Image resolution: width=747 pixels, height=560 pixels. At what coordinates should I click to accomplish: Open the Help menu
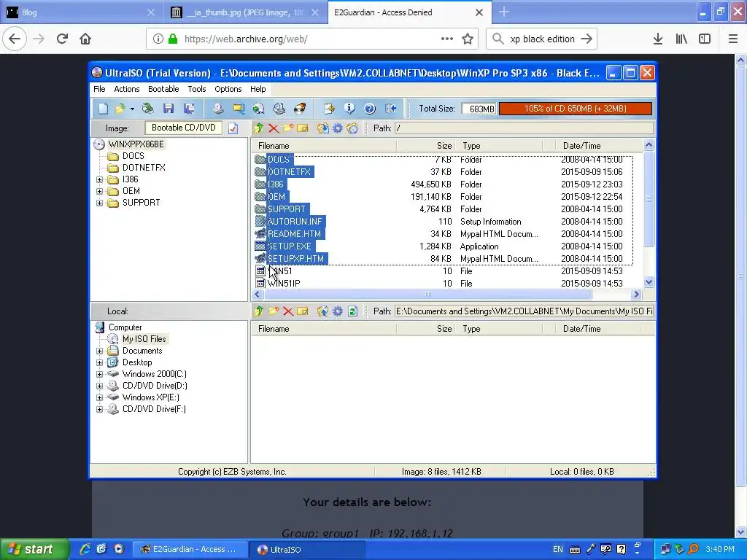tap(258, 89)
